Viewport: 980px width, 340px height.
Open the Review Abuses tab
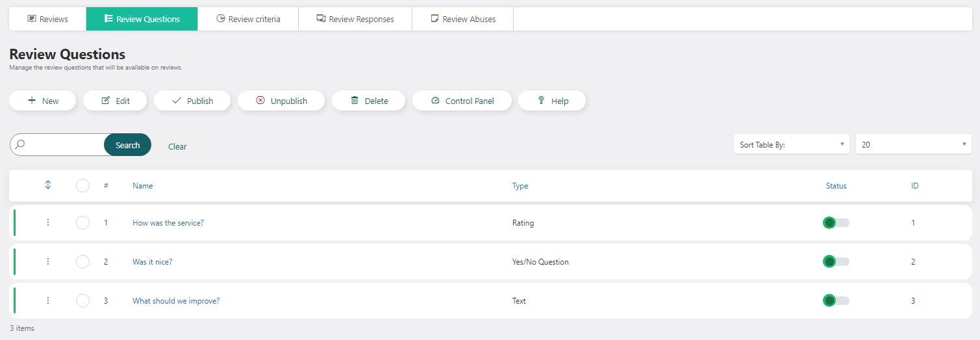pos(463,19)
